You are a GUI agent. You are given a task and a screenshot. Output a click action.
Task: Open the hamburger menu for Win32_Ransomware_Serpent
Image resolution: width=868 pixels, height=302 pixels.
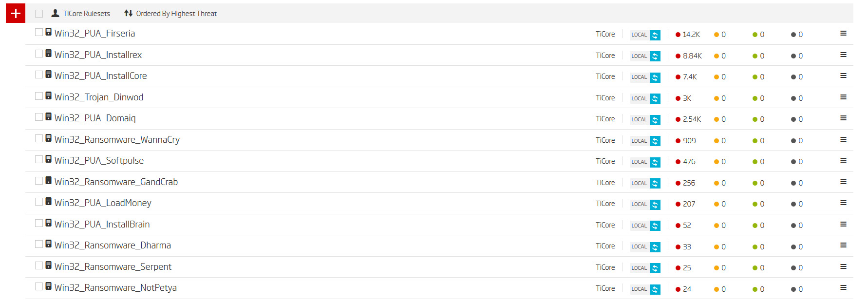pos(843,266)
